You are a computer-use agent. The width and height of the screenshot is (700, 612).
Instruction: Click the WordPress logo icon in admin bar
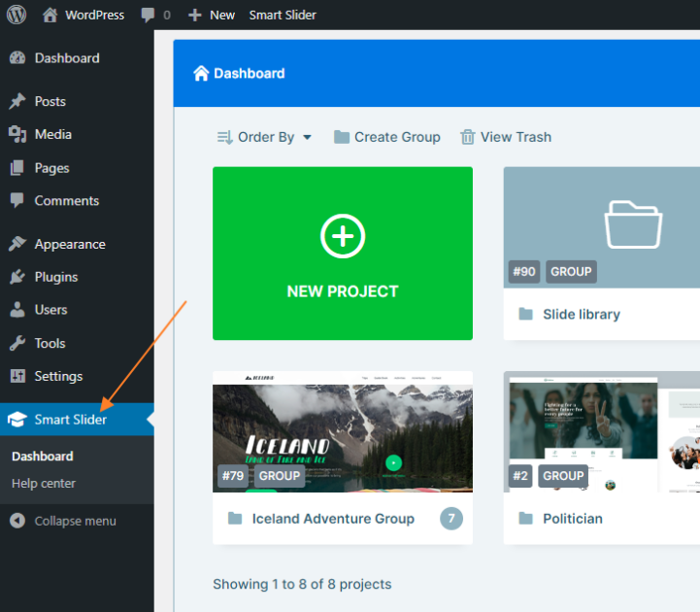pyautogui.click(x=17, y=15)
